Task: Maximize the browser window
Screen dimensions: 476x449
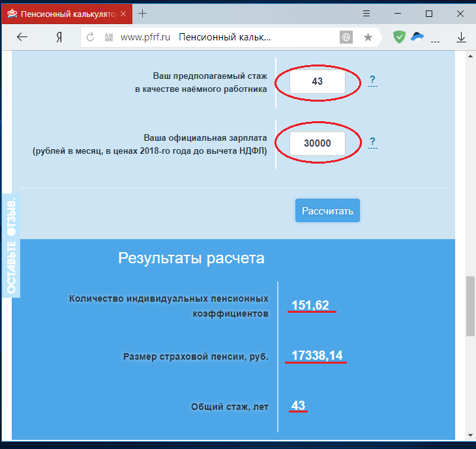Action: click(429, 14)
